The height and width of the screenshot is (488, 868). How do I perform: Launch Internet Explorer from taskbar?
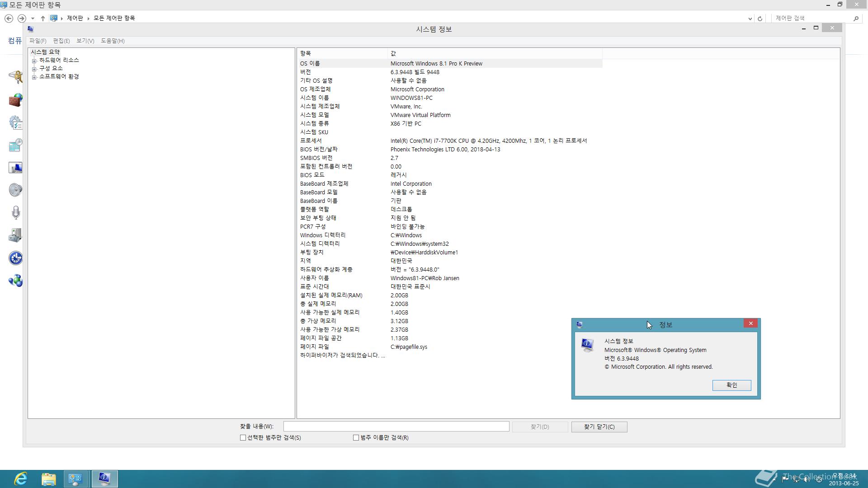pyautogui.click(x=20, y=479)
